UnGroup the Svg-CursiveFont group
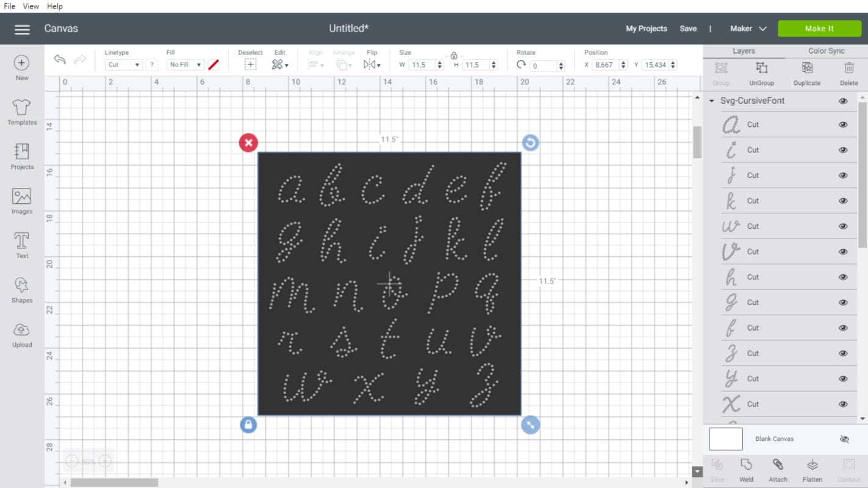Screen dimensions: 868x488 761,73
